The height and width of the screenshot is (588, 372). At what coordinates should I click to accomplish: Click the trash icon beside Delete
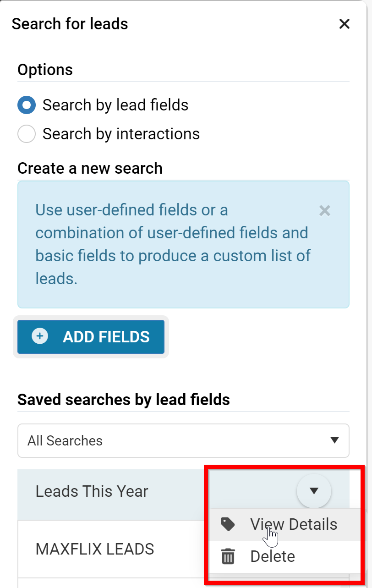pyautogui.click(x=228, y=556)
